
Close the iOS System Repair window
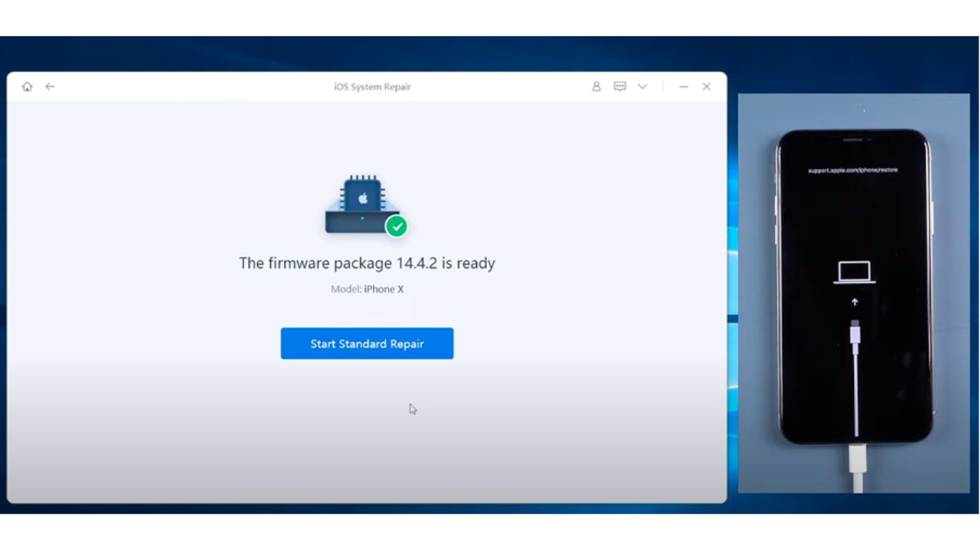[x=706, y=87]
